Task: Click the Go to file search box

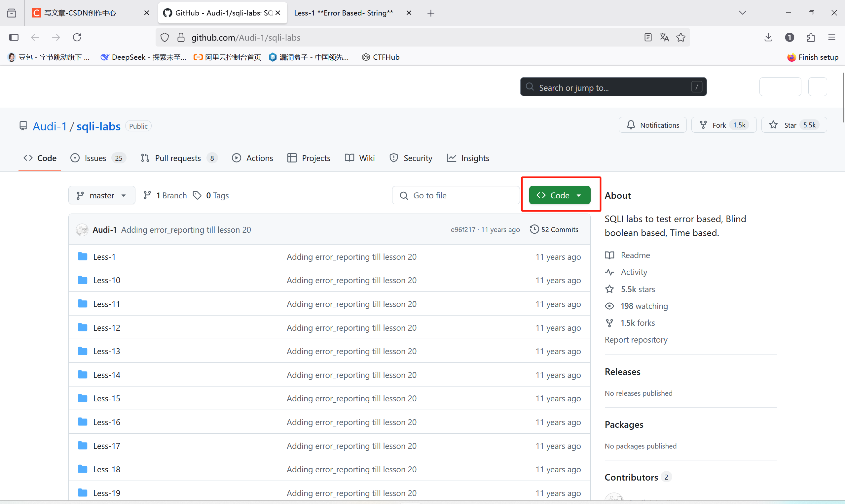Action: [x=456, y=195]
